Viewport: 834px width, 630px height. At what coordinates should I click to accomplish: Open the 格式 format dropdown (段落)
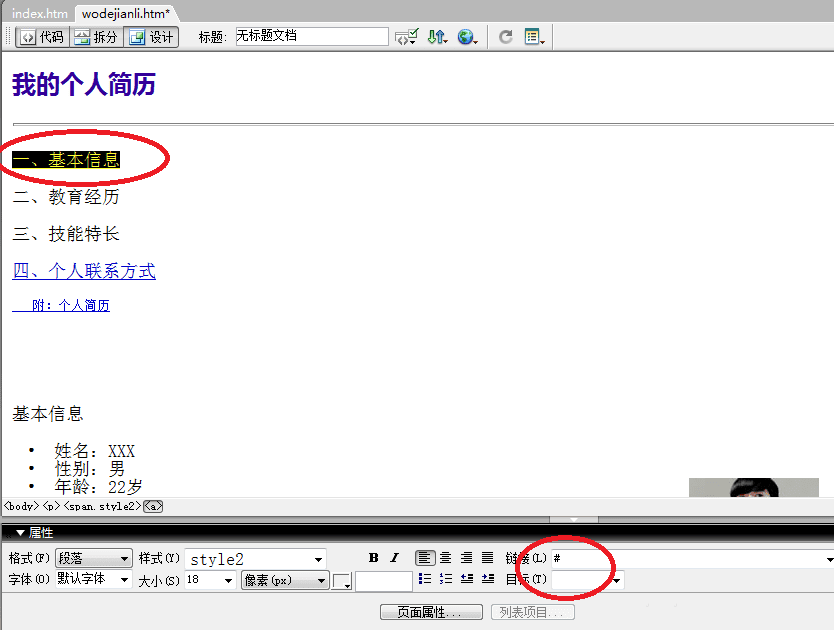coord(94,559)
